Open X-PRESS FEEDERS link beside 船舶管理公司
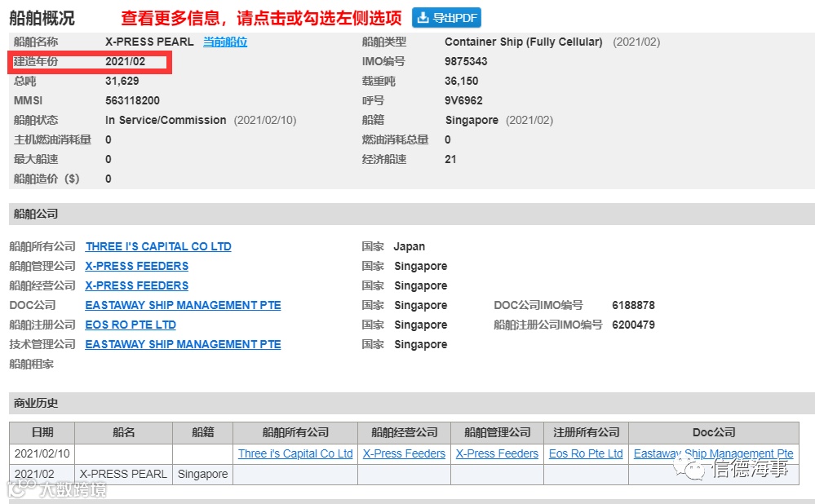This screenshot has width=815, height=504. [137, 266]
